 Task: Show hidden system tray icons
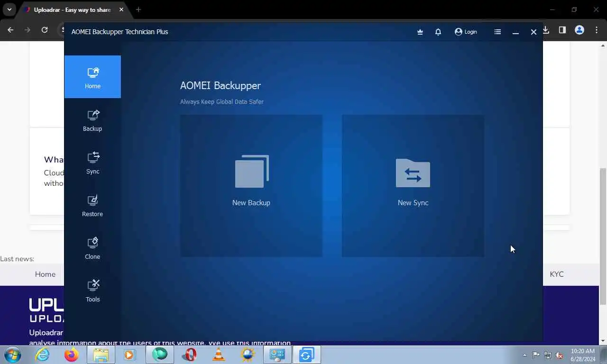coord(524,355)
